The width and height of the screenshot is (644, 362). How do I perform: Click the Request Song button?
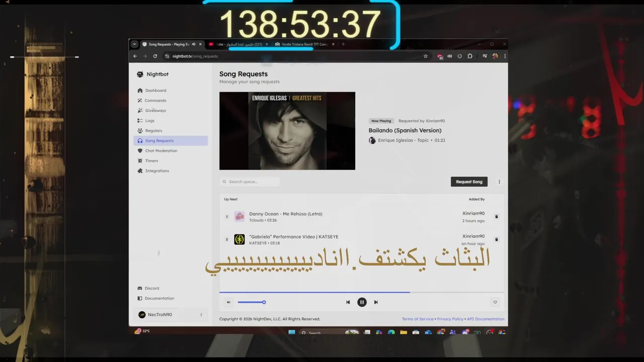coord(469,182)
